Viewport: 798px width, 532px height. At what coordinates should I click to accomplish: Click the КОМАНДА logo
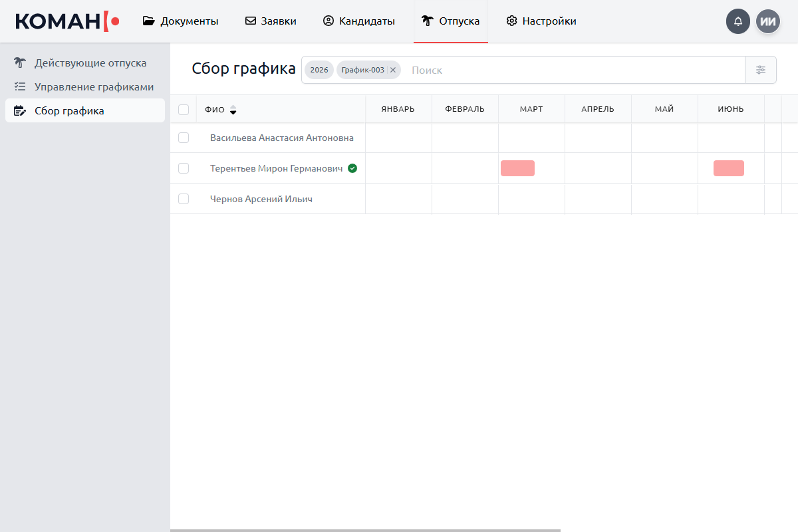(66, 21)
